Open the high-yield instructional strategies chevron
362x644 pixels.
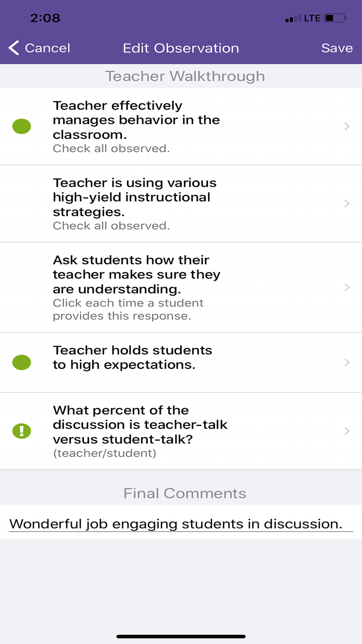(x=347, y=204)
